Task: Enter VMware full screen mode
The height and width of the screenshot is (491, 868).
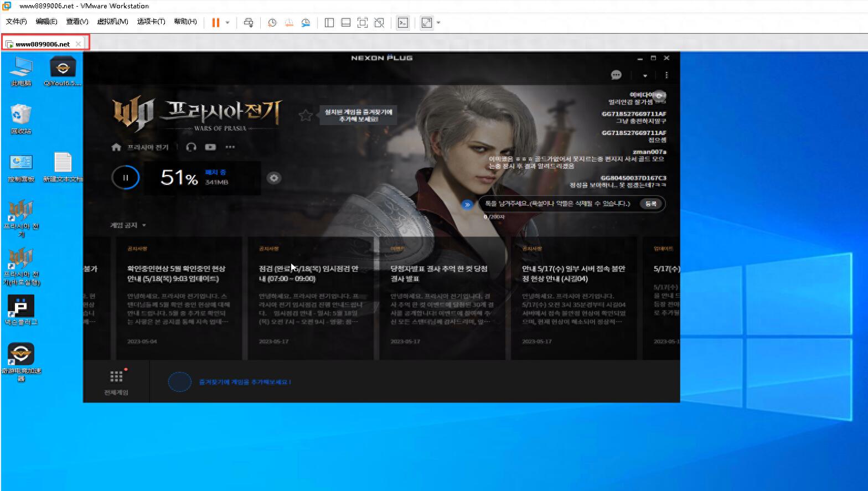Action: tap(363, 23)
